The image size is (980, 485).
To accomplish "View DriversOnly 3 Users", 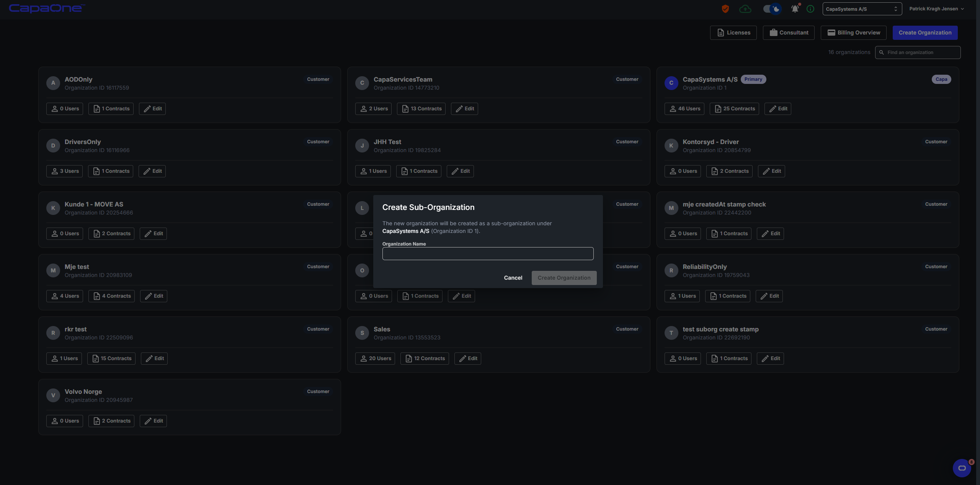I will tap(65, 171).
